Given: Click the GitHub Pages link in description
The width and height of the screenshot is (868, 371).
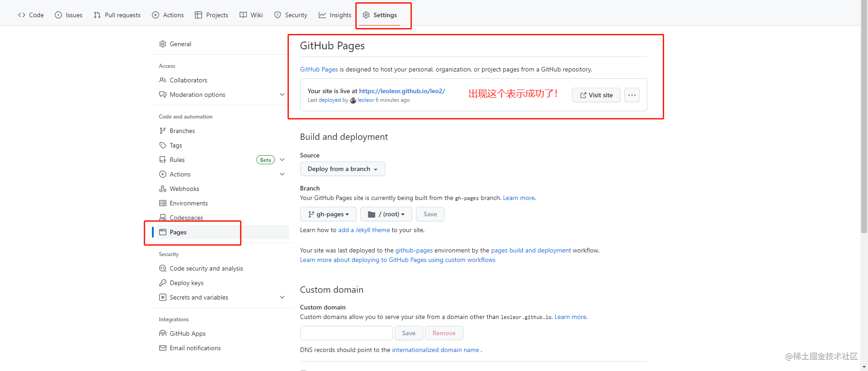Looking at the screenshot, I should click(319, 69).
